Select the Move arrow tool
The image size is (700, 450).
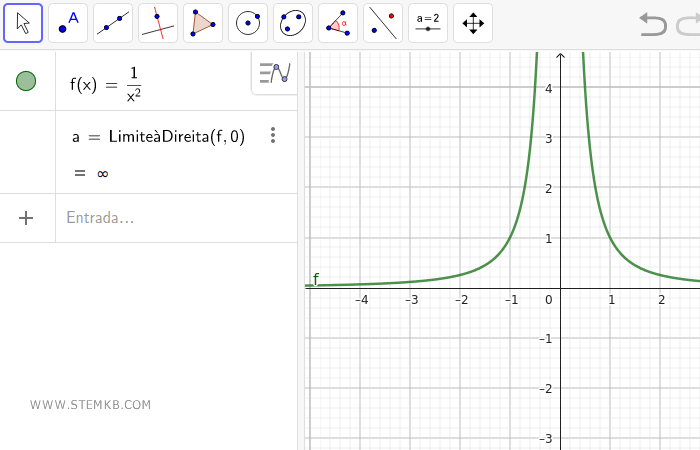pos(23,23)
